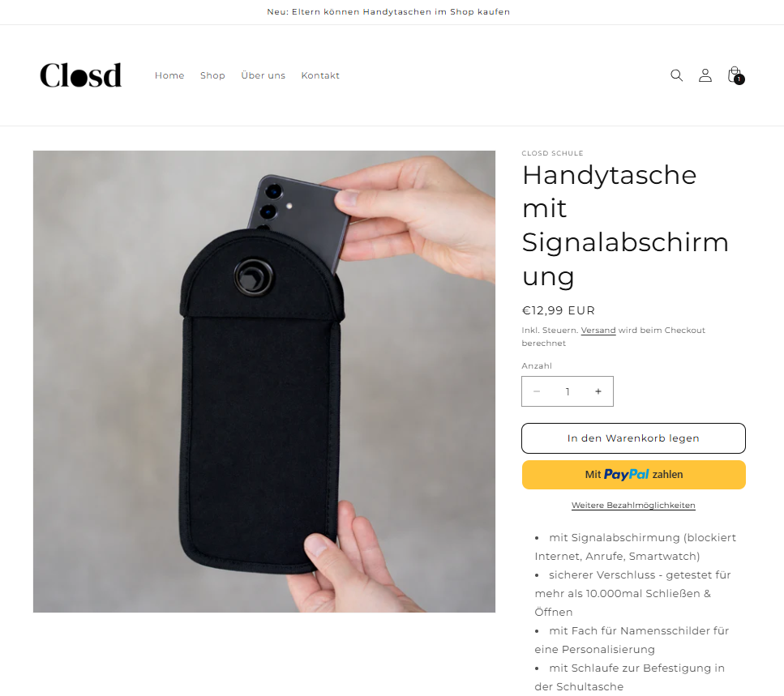Open the account login icon
Viewport: 784px width, 696px height.
click(x=705, y=75)
